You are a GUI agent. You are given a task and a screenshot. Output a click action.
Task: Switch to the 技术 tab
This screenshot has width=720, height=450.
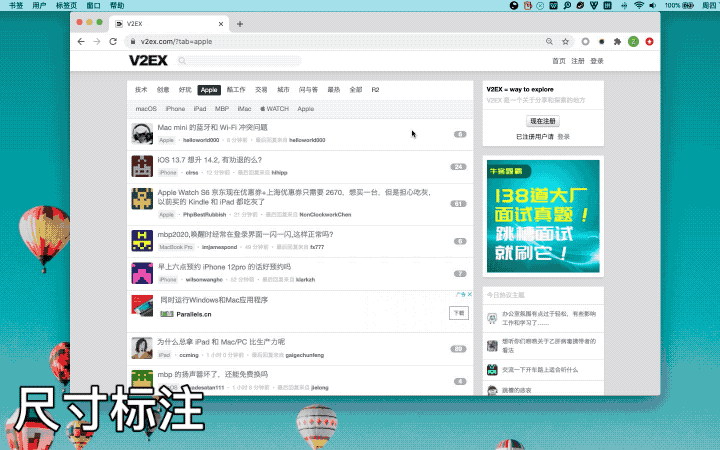[x=141, y=90]
